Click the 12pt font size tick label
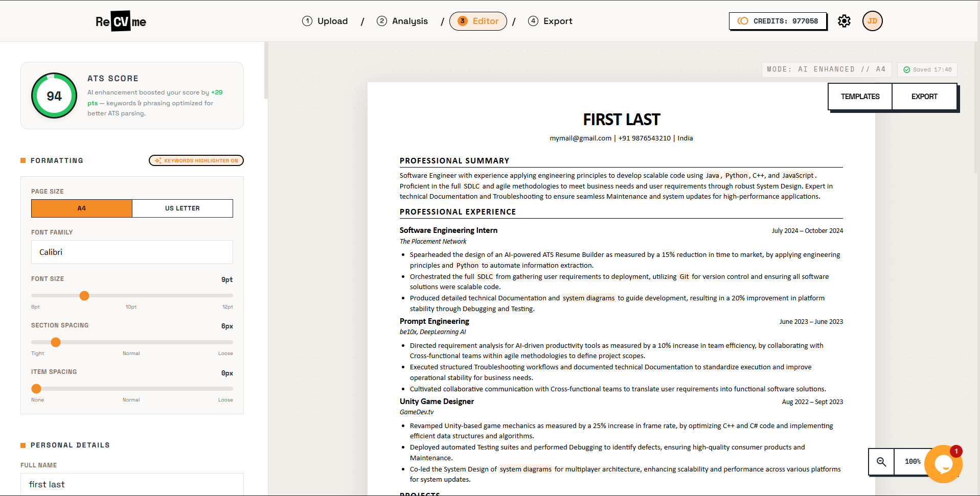980x496 pixels. click(x=227, y=307)
